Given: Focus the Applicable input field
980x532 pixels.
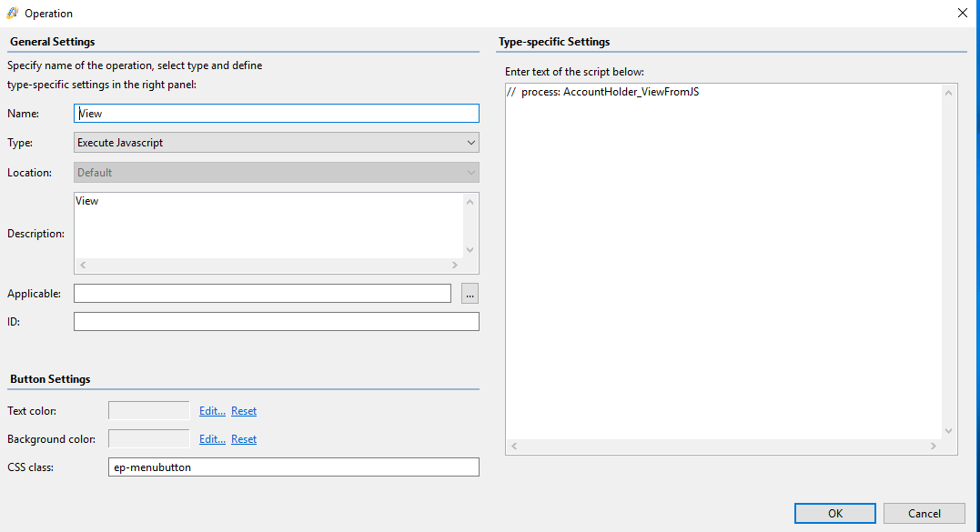Looking at the screenshot, I should click(x=262, y=294).
